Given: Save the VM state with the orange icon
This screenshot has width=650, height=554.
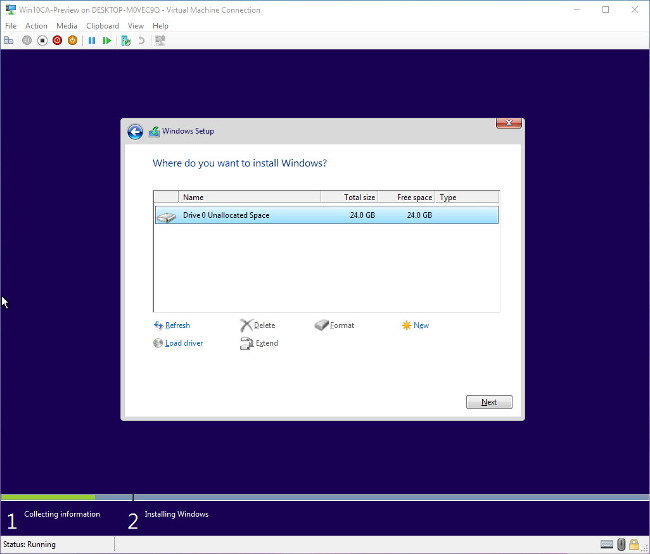Looking at the screenshot, I should [x=73, y=40].
